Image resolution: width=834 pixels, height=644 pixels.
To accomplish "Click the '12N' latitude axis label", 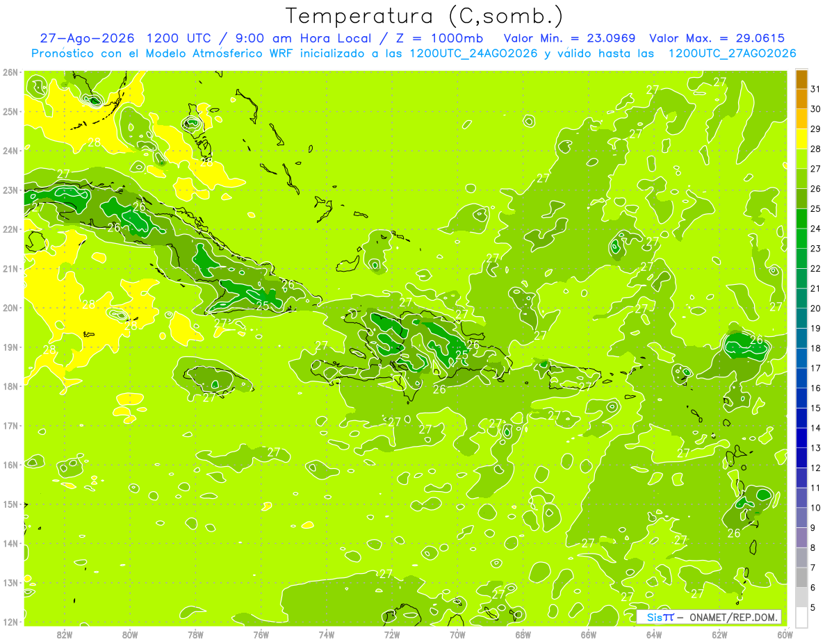I will [x=10, y=622].
